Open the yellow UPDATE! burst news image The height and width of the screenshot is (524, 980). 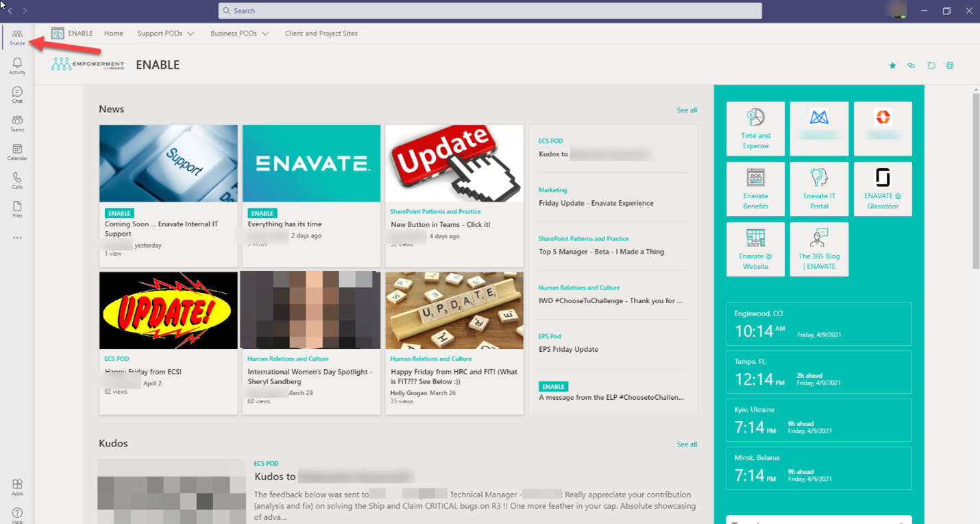(x=169, y=311)
